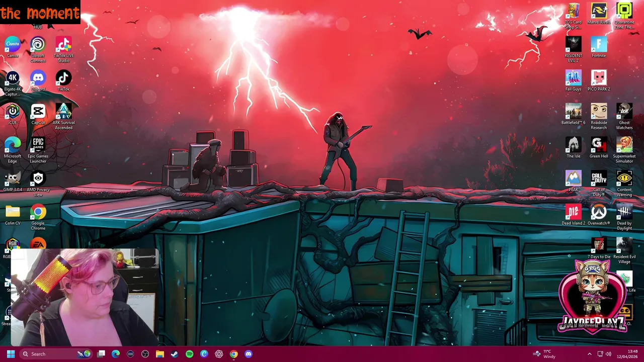Open the Discord desktop shortcut

point(38,81)
